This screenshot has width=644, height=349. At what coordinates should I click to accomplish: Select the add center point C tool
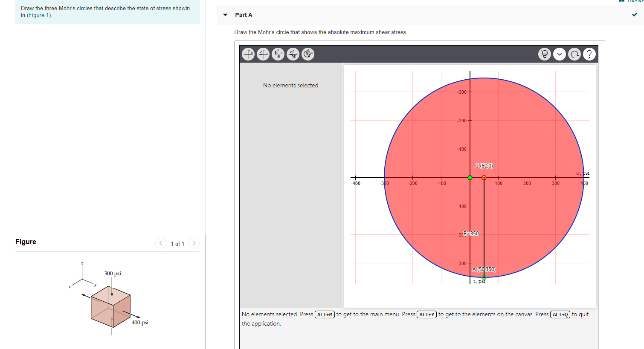[263, 54]
